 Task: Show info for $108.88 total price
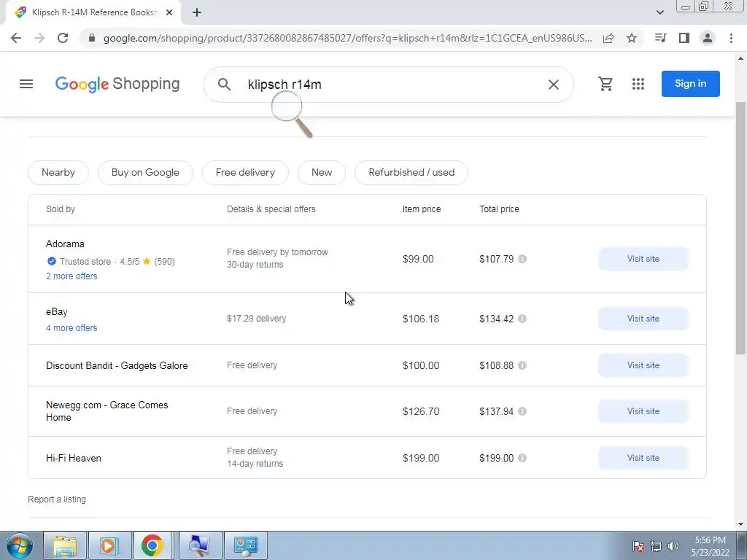pos(522,365)
